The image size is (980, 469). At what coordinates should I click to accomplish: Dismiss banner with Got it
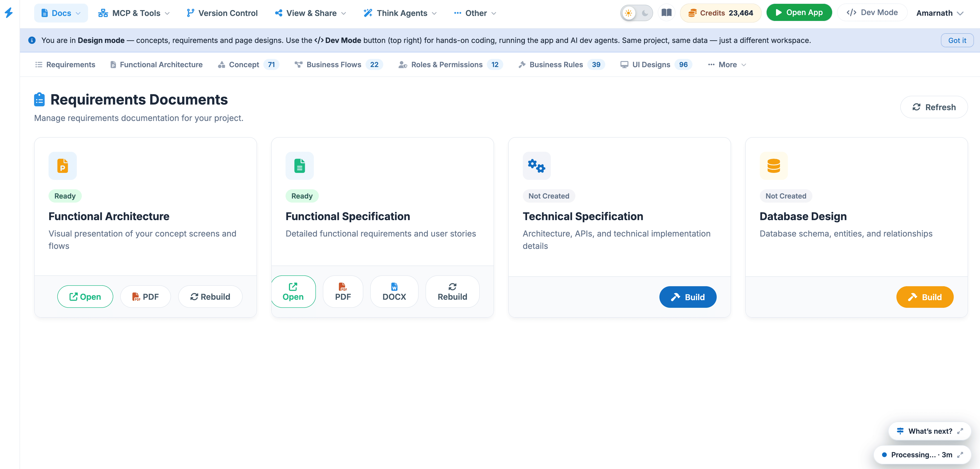pos(957,40)
